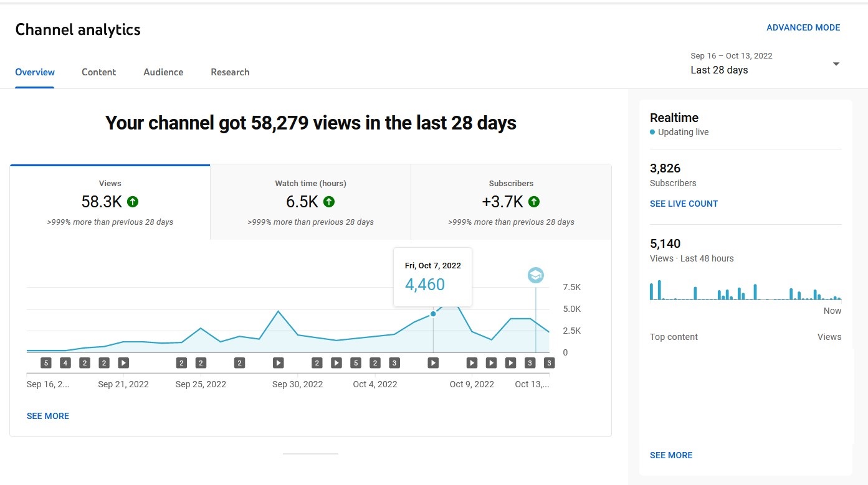
Task: Click the graduation cap icon above the chart
Action: (x=535, y=275)
